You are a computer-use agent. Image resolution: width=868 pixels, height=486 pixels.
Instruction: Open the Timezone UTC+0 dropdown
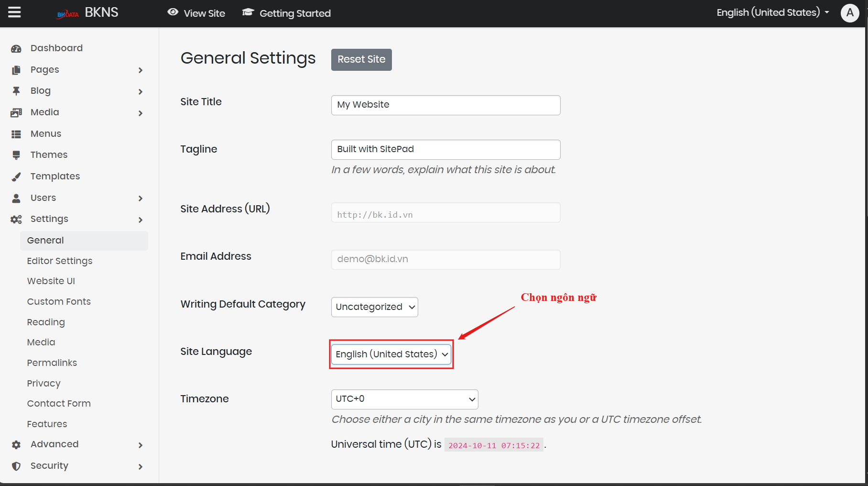point(404,399)
